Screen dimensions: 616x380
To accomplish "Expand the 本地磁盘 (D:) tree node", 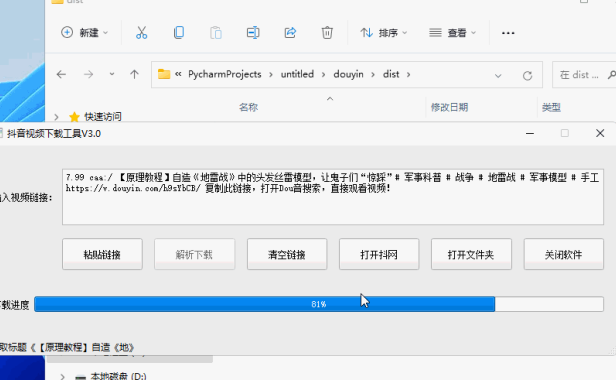I will pyautogui.click(x=62, y=376).
